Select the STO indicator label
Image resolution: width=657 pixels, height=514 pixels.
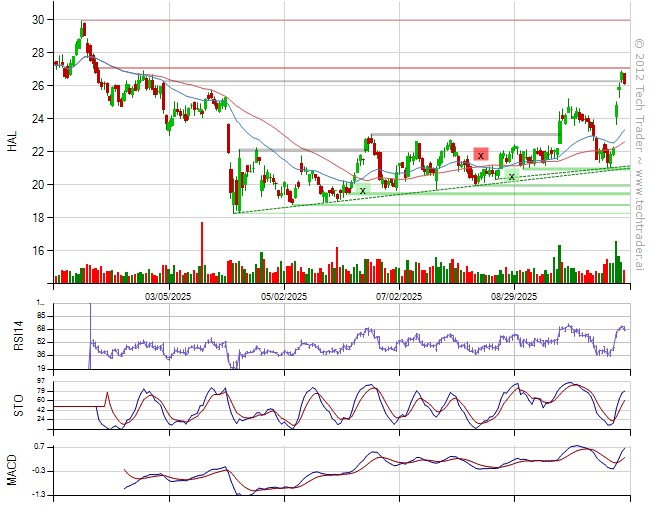[12, 405]
